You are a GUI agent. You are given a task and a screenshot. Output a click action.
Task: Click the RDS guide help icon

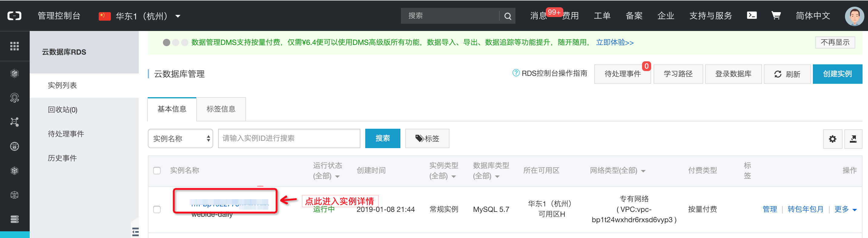pyautogui.click(x=515, y=73)
